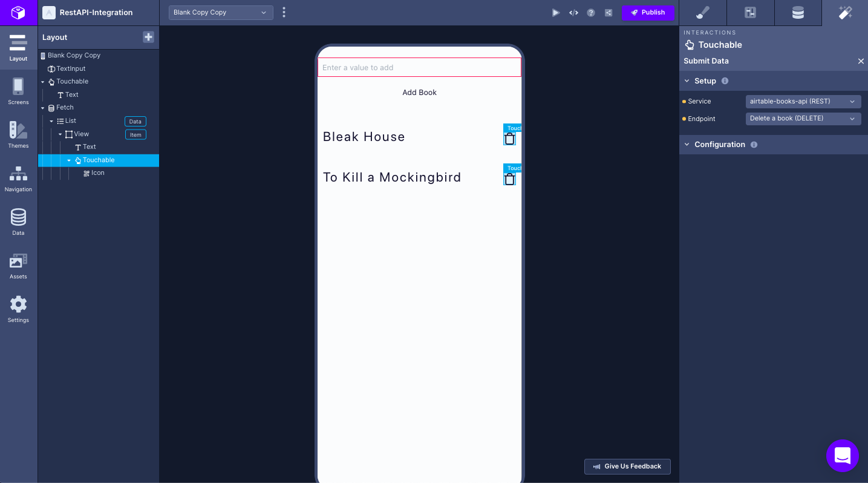Click the Give Us Feedback button
The width and height of the screenshot is (868, 483).
pos(627,466)
